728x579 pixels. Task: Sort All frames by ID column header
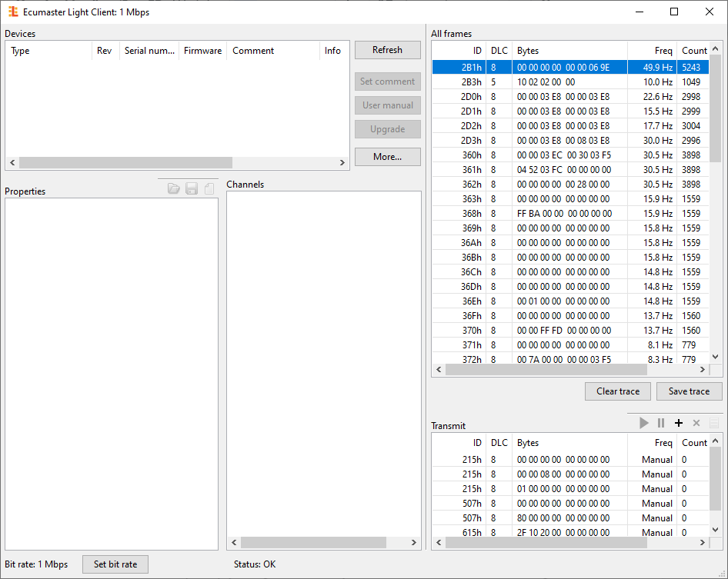[459, 51]
